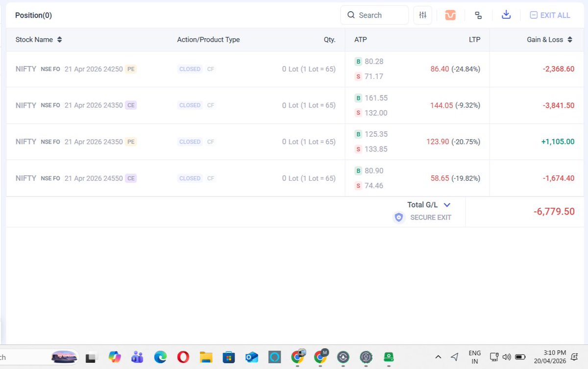The width and height of the screenshot is (588, 369).
Task: Click buy price 80.28
Action: pyautogui.click(x=374, y=61)
